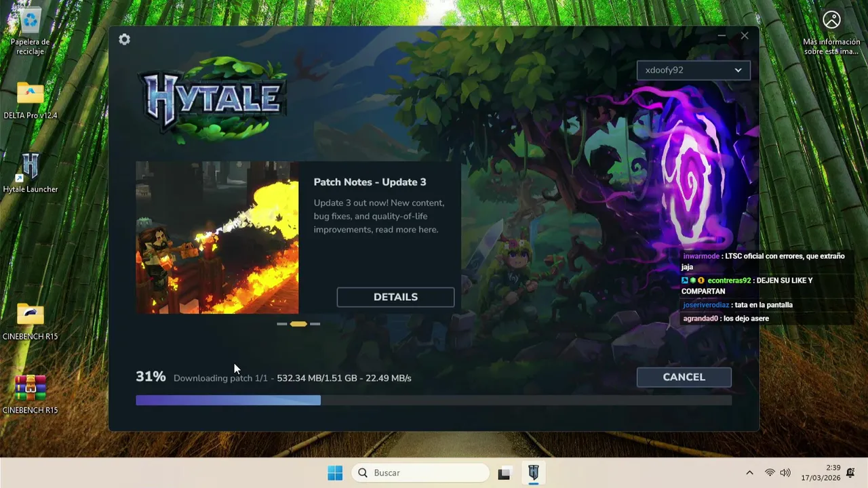Open the Patch Notes thumbnail image
This screenshot has width=868, height=488.
(x=217, y=237)
